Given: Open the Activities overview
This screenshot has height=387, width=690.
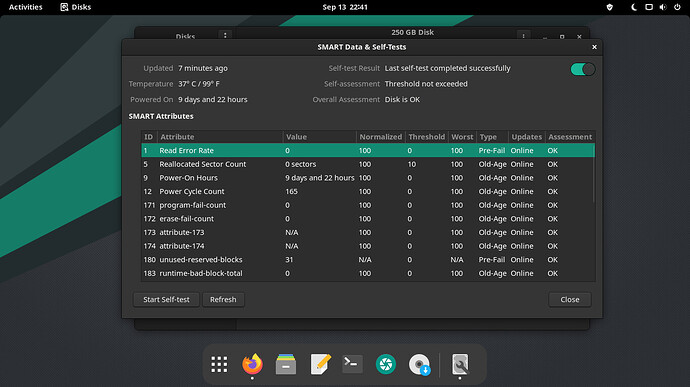Looking at the screenshot, I should pyautogui.click(x=26, y=7).
